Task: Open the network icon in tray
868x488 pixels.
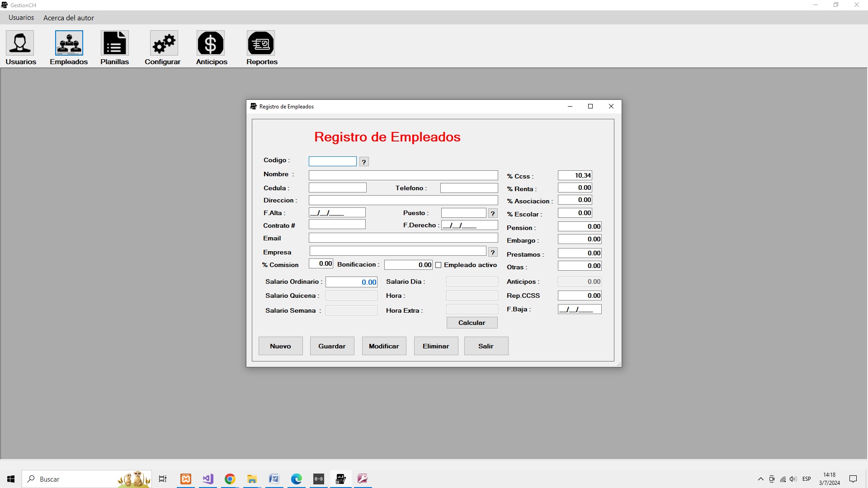Action: pos(783,479)
